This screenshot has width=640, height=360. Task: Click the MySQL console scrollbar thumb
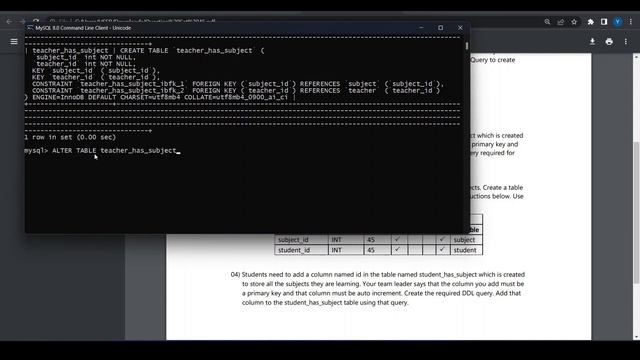(467, 46)
